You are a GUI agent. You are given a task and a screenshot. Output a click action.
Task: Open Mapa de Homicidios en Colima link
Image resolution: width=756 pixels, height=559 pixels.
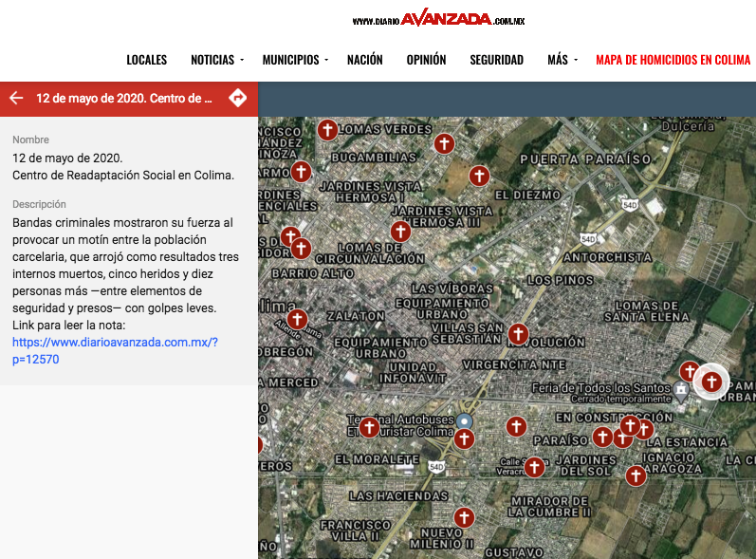(671, 60)
